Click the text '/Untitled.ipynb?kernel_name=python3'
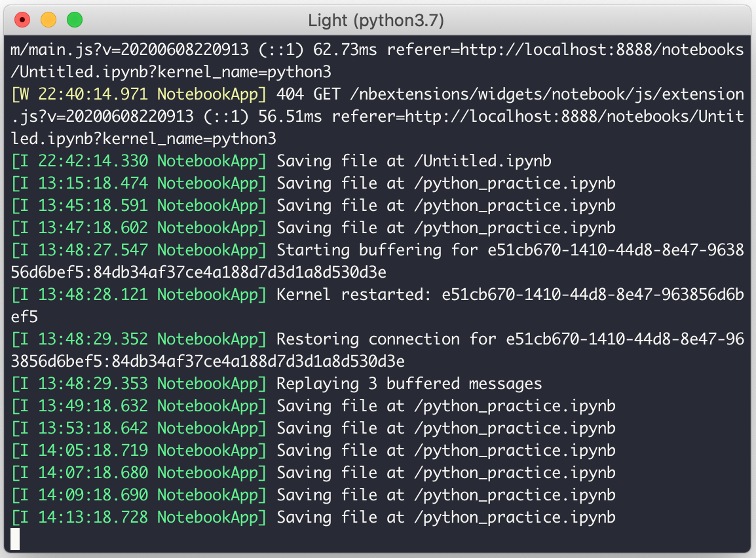756x558 pixels. pos(171,72)
